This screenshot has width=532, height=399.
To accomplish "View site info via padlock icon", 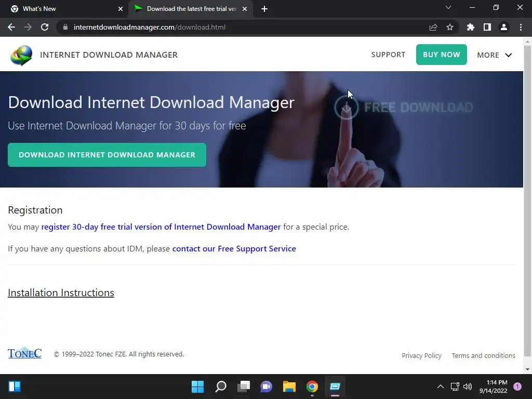I will (65, 27).
